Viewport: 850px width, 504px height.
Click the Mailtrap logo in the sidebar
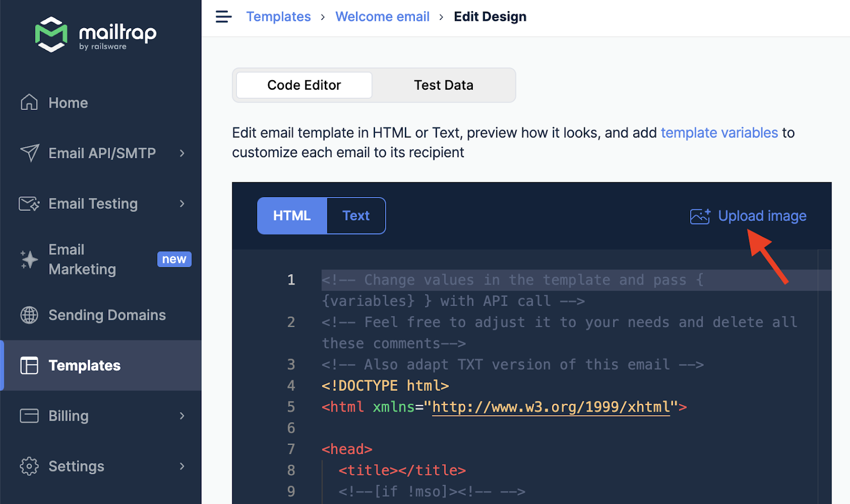coord(95,34)
